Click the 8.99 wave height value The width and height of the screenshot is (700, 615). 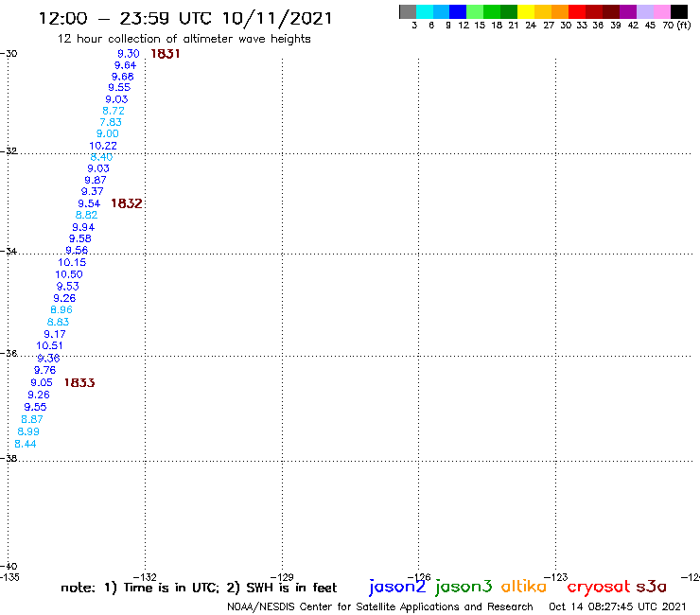coord(28,431)
